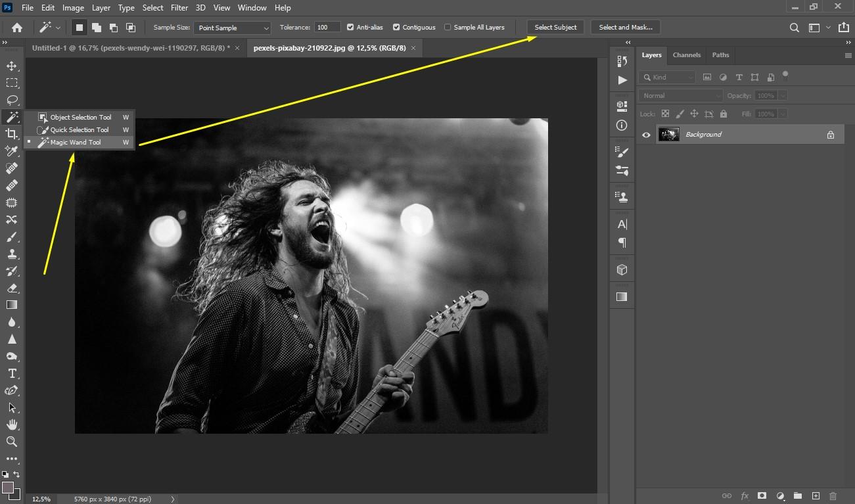Open the Filter menu
Screen dimensions: 855x504
coord(179,8)
